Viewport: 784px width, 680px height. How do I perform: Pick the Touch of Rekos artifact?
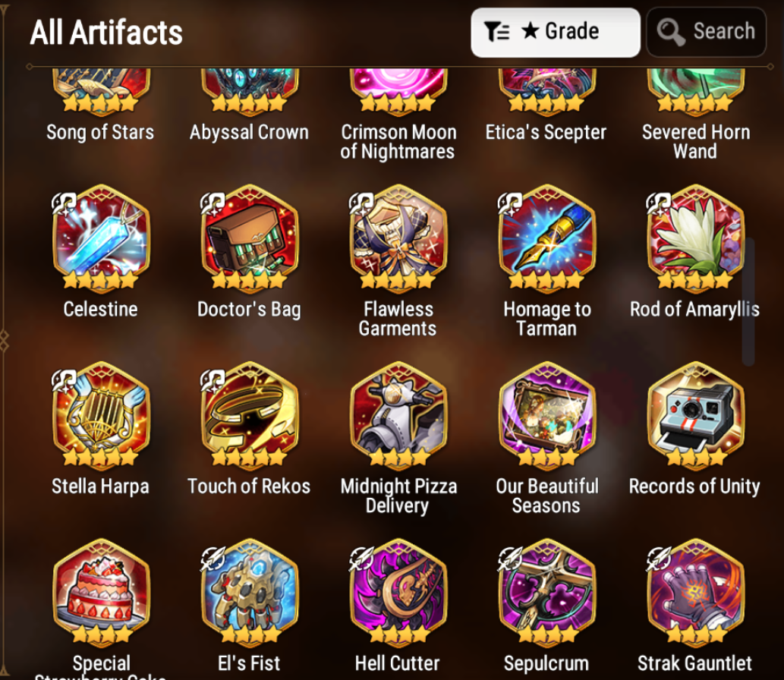[249, 415]
